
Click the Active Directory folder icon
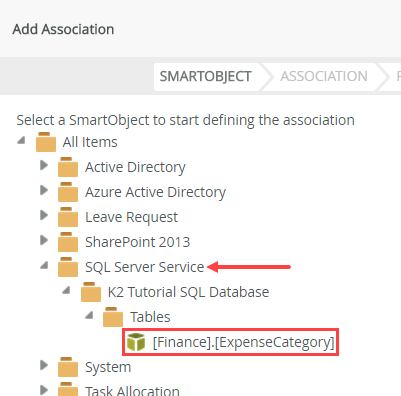tap(68, 167)
